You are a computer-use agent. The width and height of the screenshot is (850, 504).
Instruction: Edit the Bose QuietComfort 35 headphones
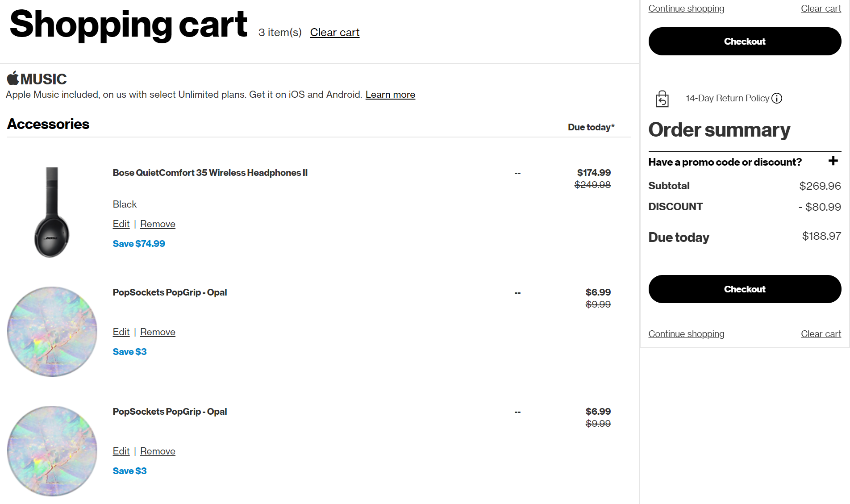[121, 224]
